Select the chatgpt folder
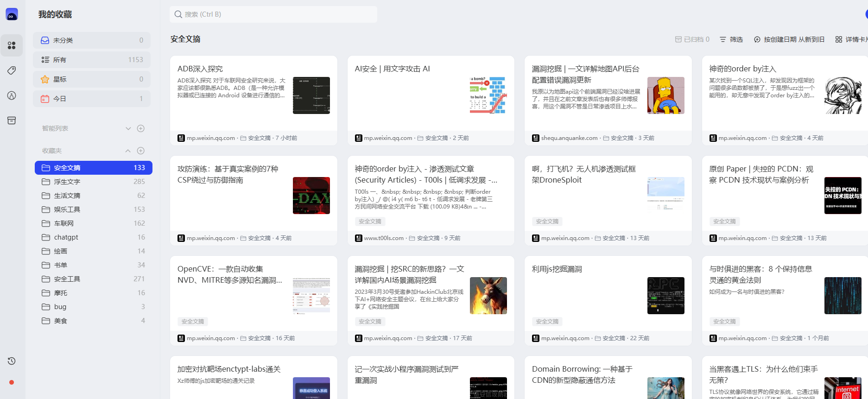This screenshot has width=868, height=399. click(x=94, y=237)
